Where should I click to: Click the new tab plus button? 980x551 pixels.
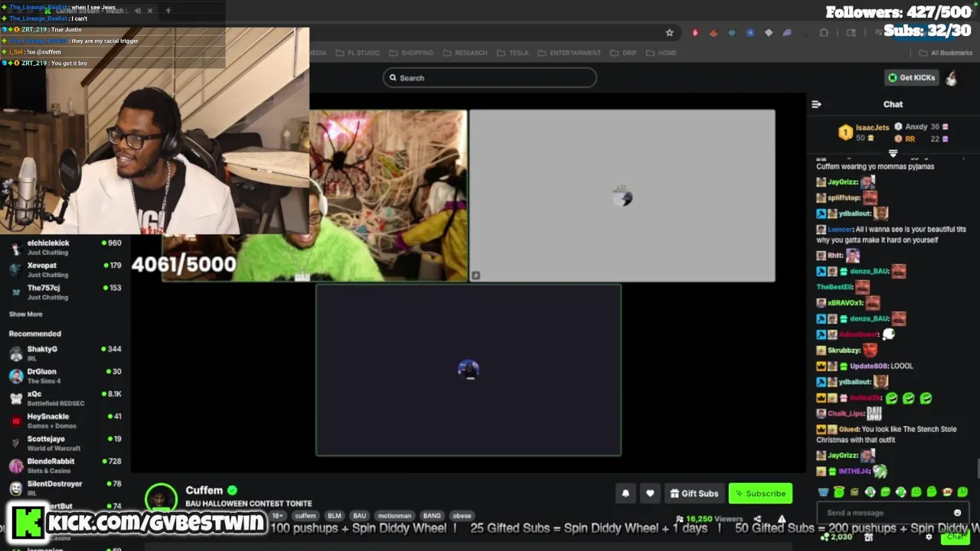(x=168, y=11)
